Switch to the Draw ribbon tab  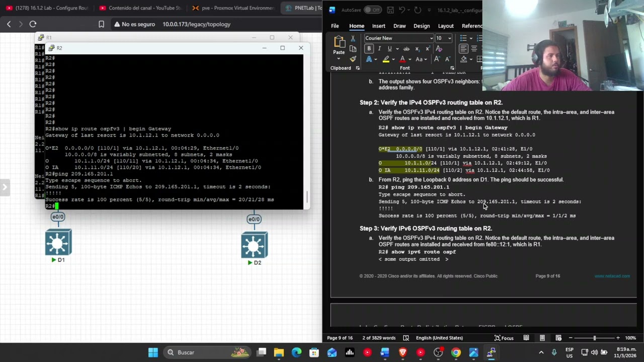pos(399,26)
